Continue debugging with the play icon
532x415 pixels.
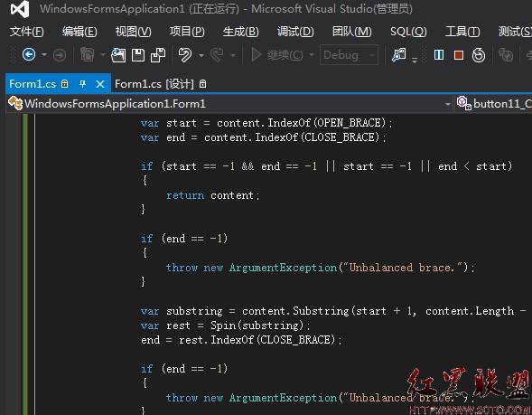(257, 54)
